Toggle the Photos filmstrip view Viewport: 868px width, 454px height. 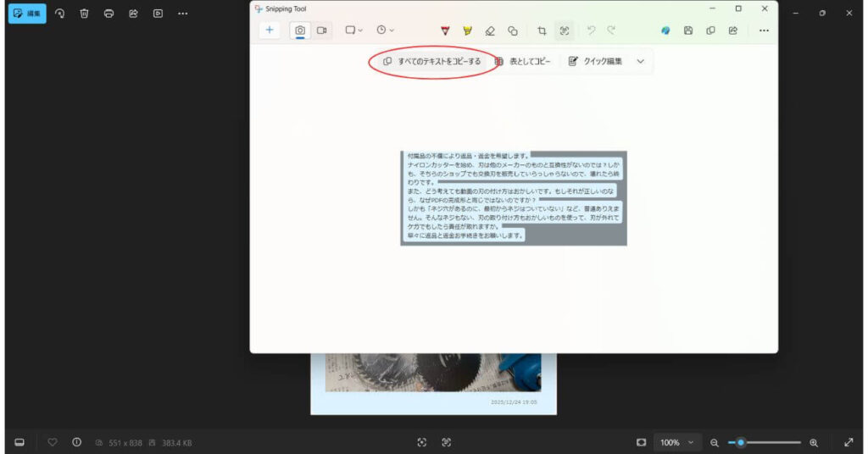(19, 442)
